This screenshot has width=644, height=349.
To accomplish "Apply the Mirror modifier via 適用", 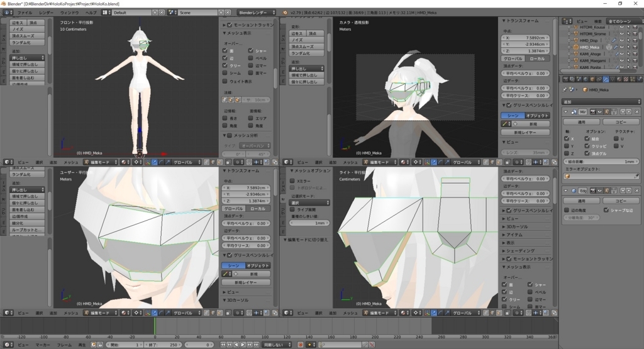I will pyautogui.click(x=582, y=122).
